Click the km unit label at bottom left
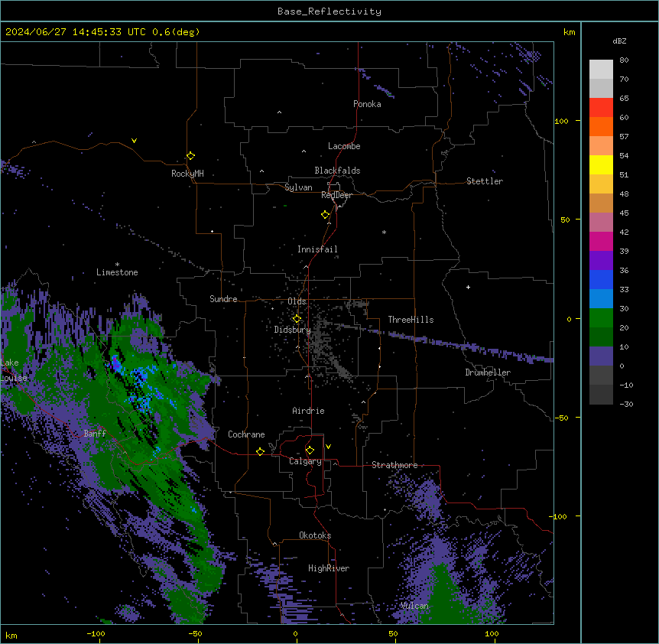Image resolution: width=659 pixels, height=644 pixels. 11,635
